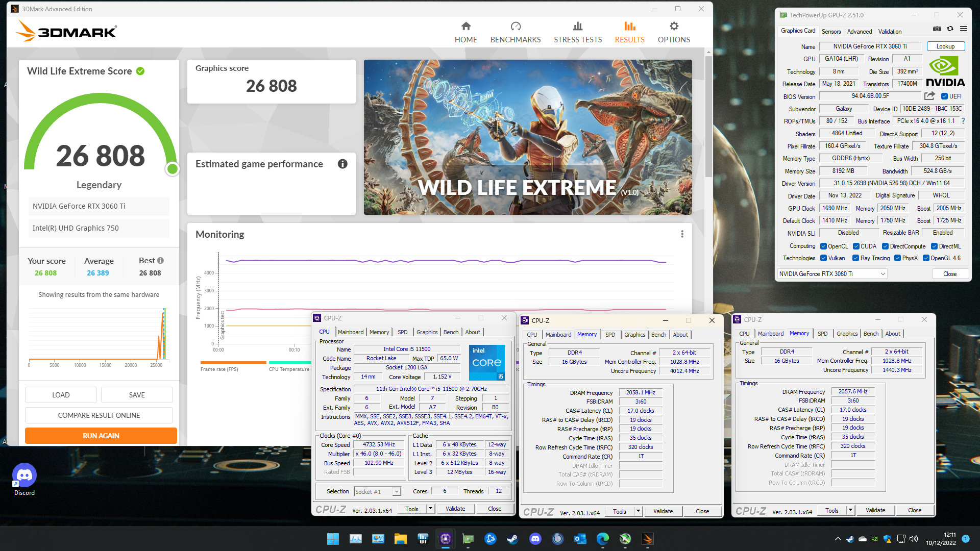Open Socket #1 selection dropdown in CPU-Z
This screenshot has width=980, height=551.
point(377,492)
